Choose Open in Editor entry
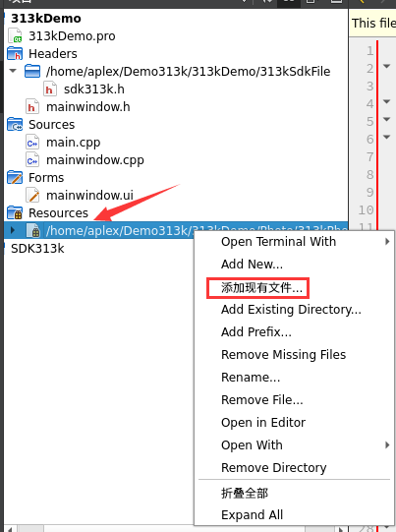 point(294,423)
